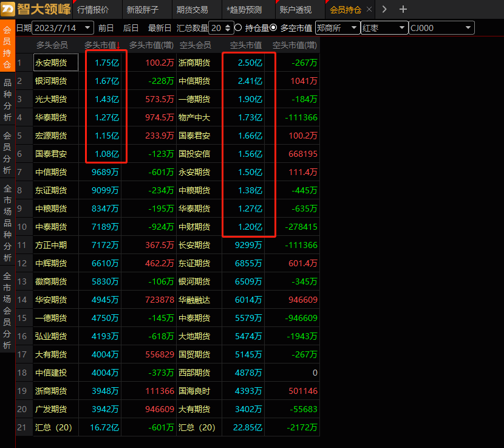Click 西部期货 short member cell

point(199,373)
